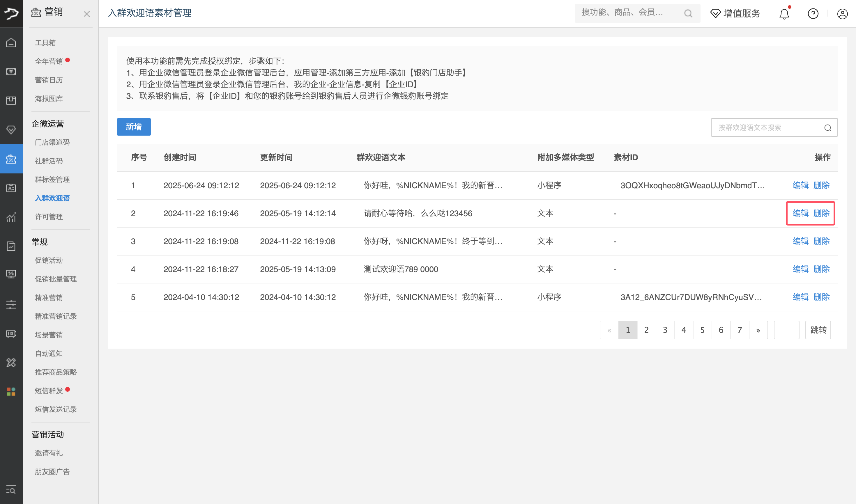The height and width of the screenshot is (504, 856).
Task: Open 群标签管理 menu item
Action: pos(52,180)
